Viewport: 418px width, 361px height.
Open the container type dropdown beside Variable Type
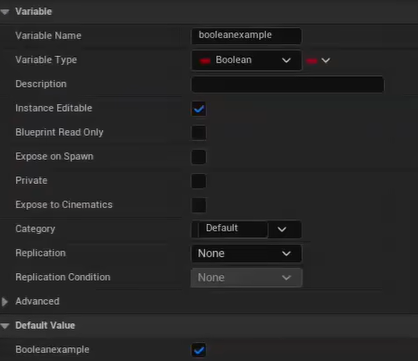click(x=318, y=61)
